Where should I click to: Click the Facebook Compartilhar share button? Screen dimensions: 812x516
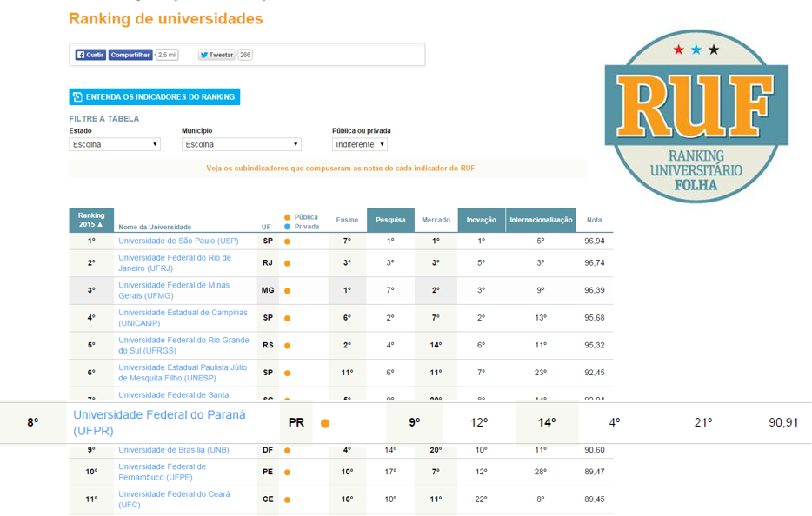[x=130, y=55]
